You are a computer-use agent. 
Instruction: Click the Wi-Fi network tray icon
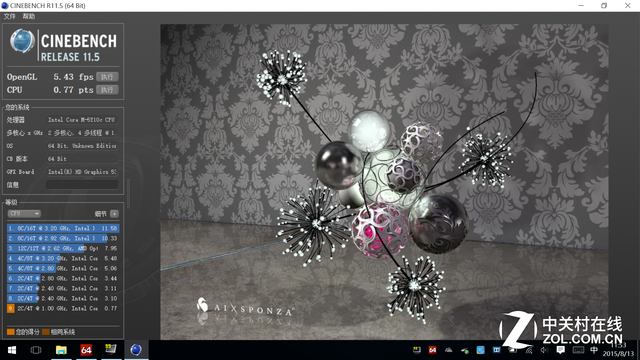(x=529, y=350)
